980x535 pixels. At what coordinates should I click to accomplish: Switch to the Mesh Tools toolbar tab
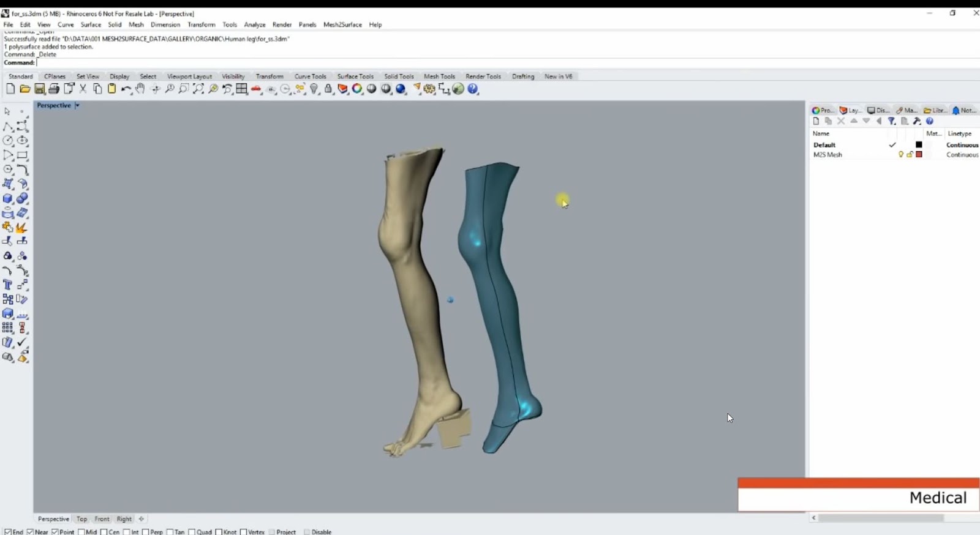(x=439, y=77)
